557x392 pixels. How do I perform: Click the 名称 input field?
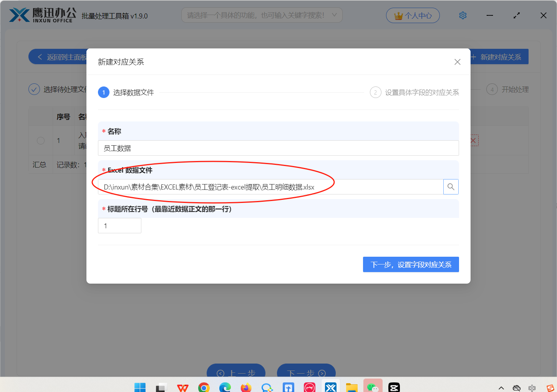(278, 148)
